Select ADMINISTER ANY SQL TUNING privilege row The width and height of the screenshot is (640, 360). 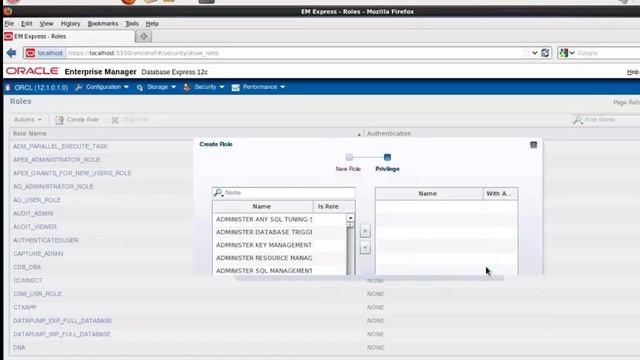280,219
